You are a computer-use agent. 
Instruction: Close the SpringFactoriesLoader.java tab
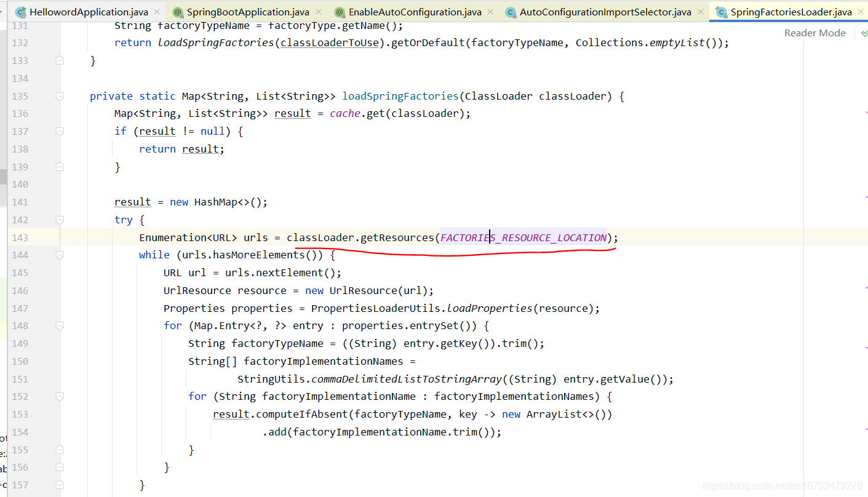pyautogui.click(x=861, y=12)
